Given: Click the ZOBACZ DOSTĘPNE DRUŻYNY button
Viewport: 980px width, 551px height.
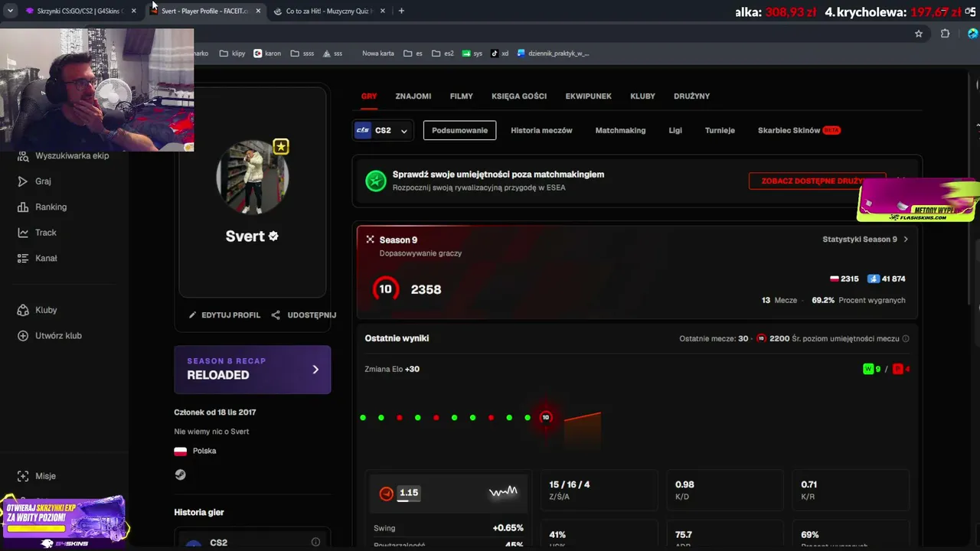Looking at the screenshot, I should tap(817, 181).
